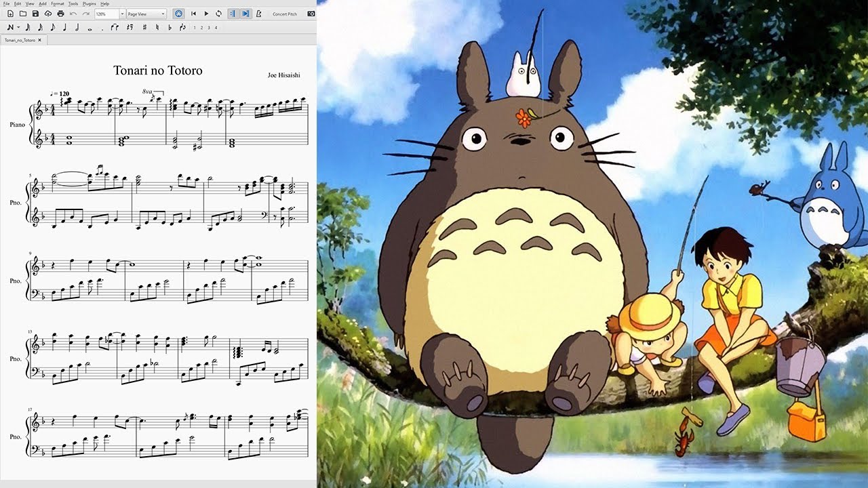Screen dimensions: 868x488
Task: Expand note input mode dropdown arrow
Action: 18,28
